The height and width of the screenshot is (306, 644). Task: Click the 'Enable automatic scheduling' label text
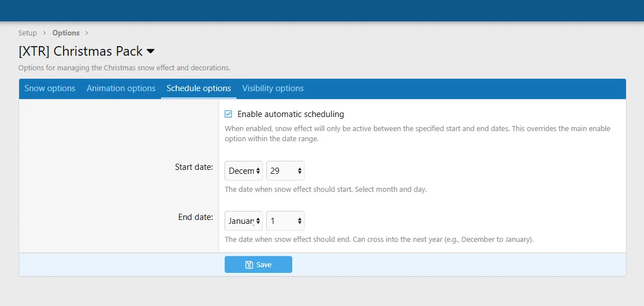tap(290, 114)
